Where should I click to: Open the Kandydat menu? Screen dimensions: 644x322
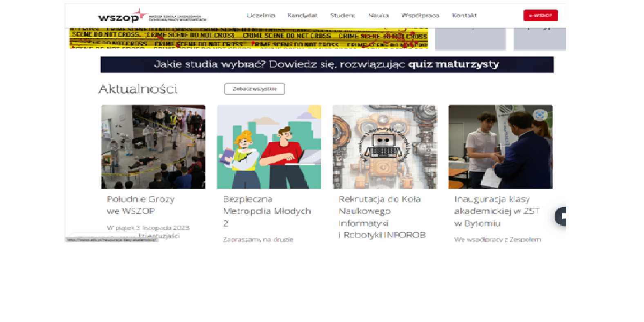(302, 16)
